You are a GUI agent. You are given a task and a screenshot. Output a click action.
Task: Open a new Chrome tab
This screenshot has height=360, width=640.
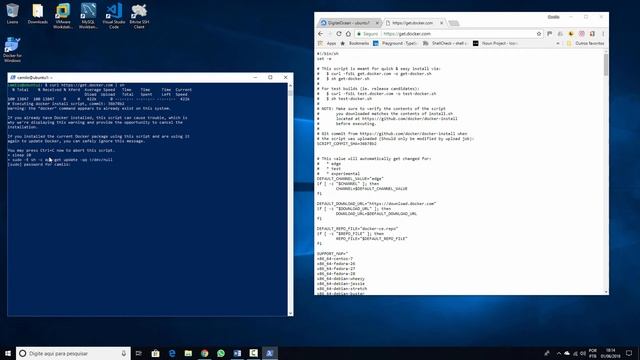click(453, 23)
